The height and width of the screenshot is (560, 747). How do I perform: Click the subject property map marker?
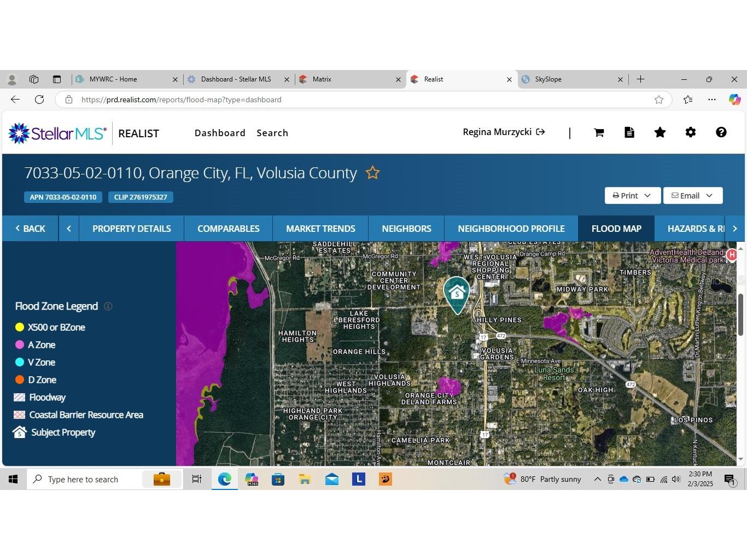[x=457, y=294]
